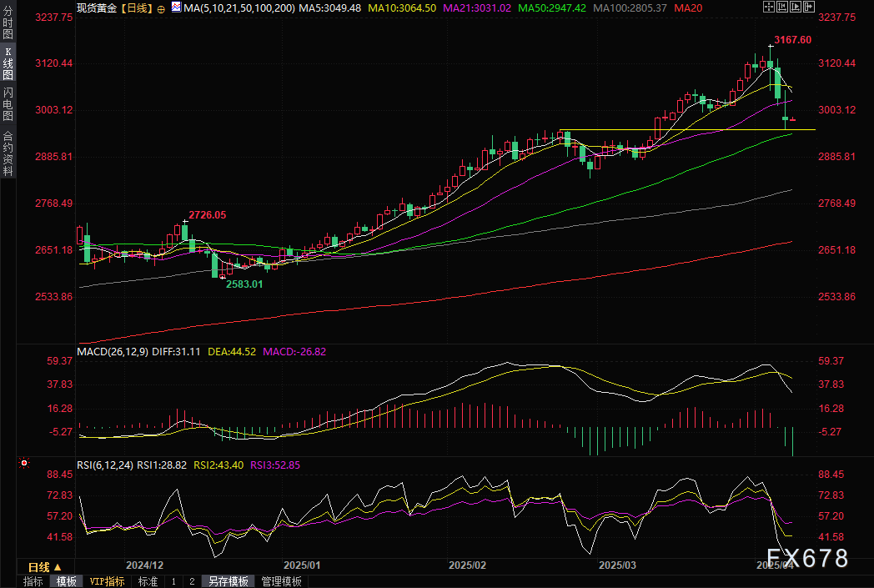This screenshot has width=874, height=588.
Task: Click the crosshair icon in top-right toolbar
Action: pyautogui.click(x=768, y=8)
